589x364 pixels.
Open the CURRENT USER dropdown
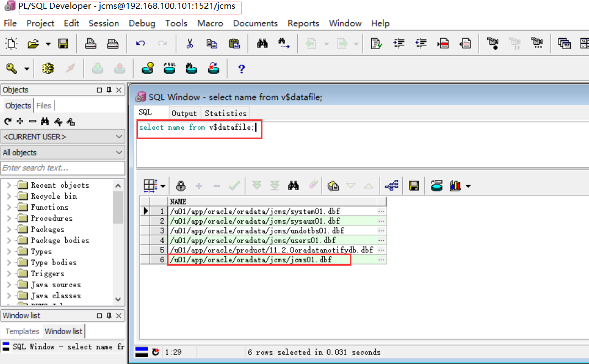coord(63,137)
